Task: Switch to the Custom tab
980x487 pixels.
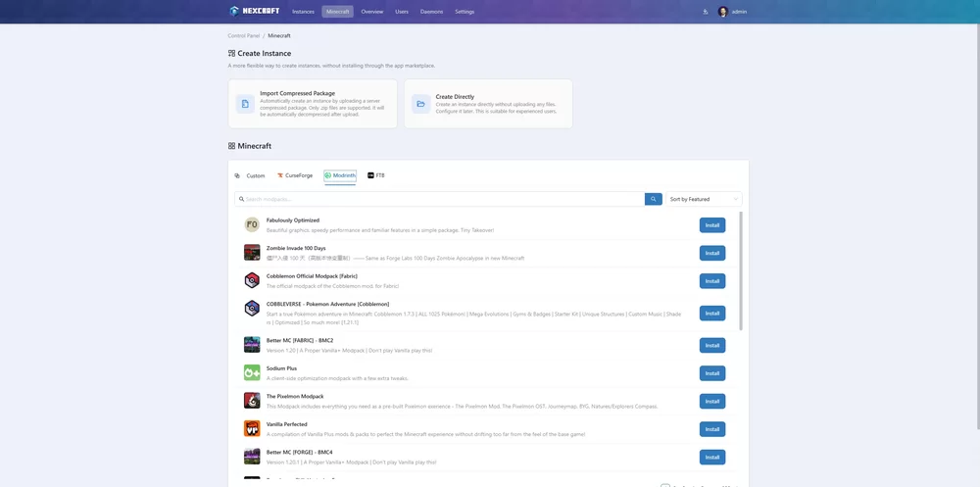Action: (x=250, y=175)
